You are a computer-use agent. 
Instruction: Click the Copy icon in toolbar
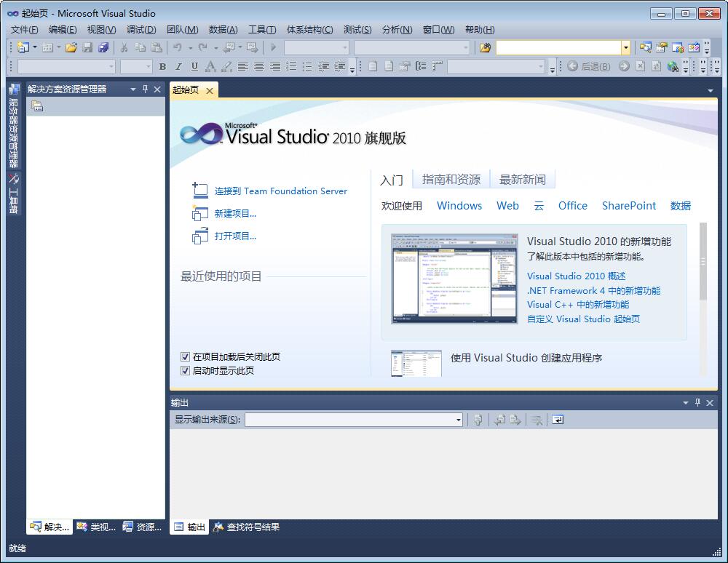[141, 47]
